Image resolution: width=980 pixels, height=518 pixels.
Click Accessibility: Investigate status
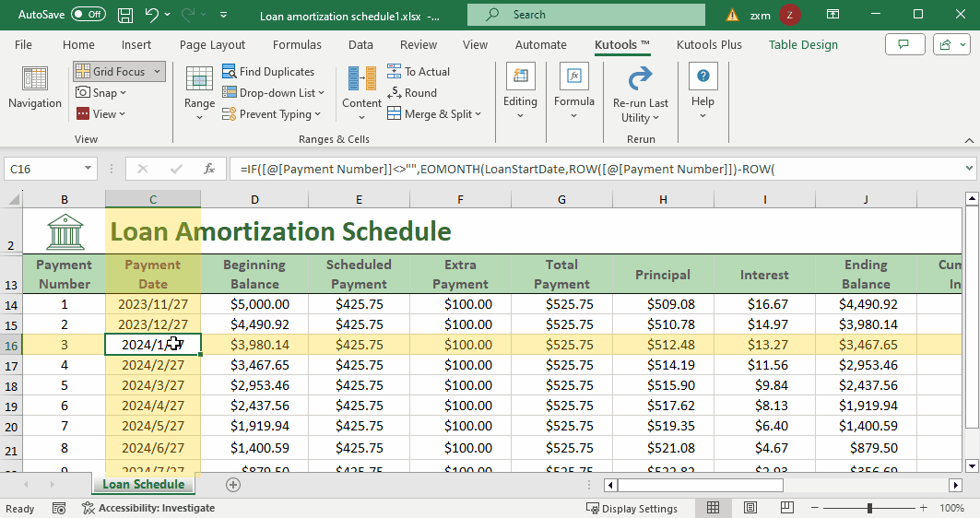point(148,509)
